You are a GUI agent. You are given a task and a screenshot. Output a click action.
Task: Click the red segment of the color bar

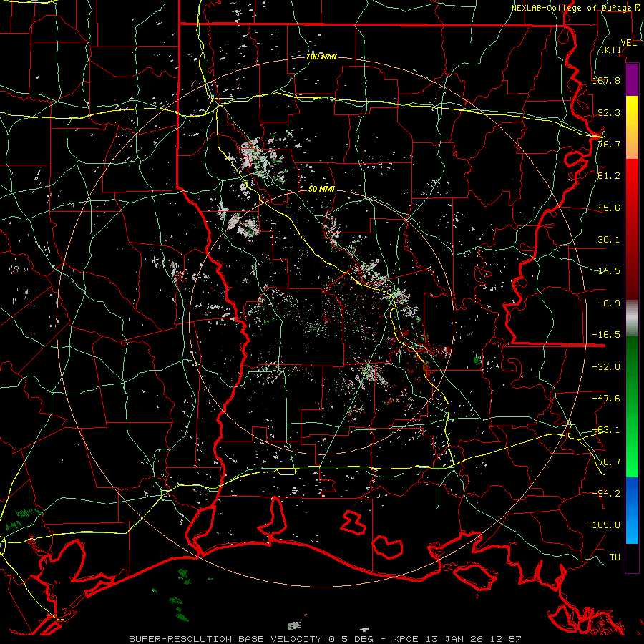pyautogui.click(x=632, y=229)
